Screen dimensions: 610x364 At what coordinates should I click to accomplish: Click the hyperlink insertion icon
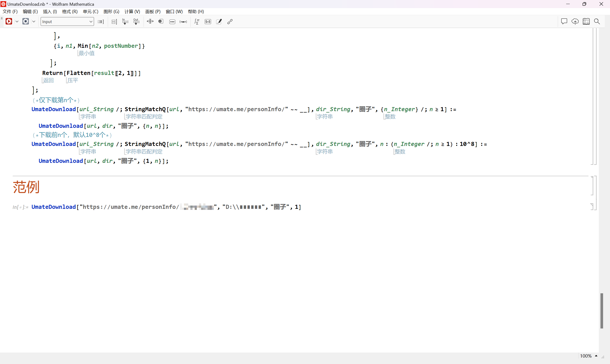(229, 21)
